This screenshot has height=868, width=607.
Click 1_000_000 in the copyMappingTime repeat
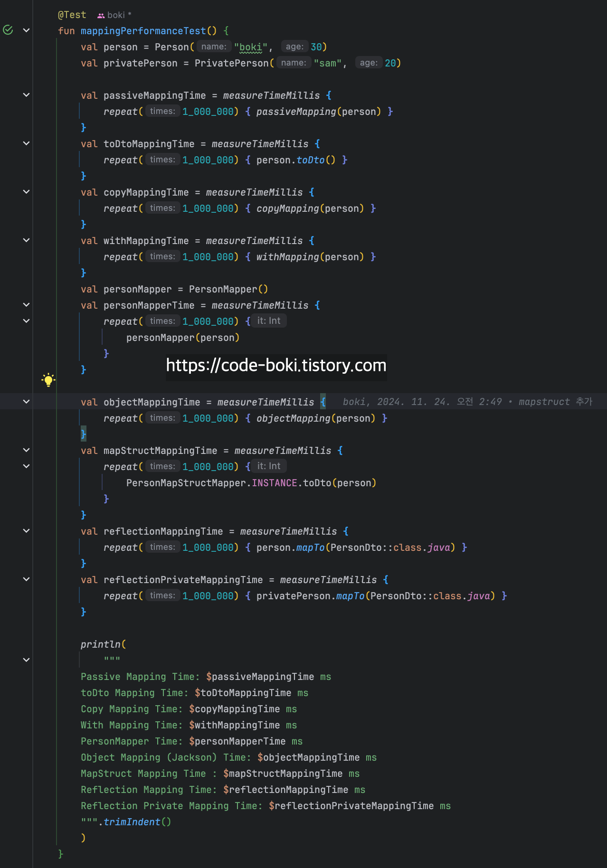tap(208, 208)
